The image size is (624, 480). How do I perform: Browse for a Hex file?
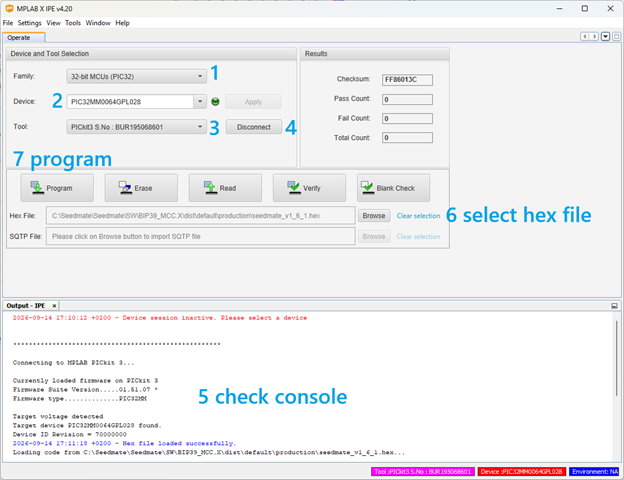point(374,216)
